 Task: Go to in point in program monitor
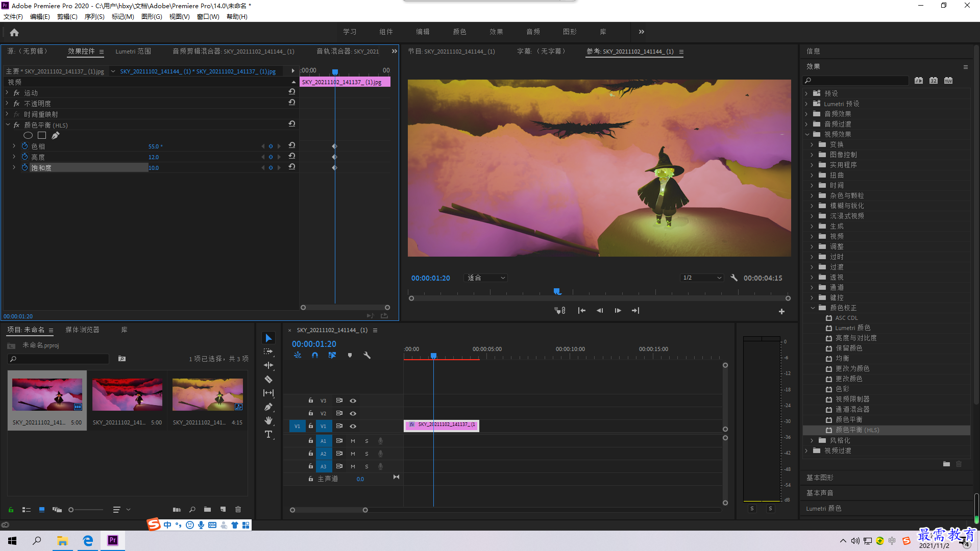coord(581,311)
